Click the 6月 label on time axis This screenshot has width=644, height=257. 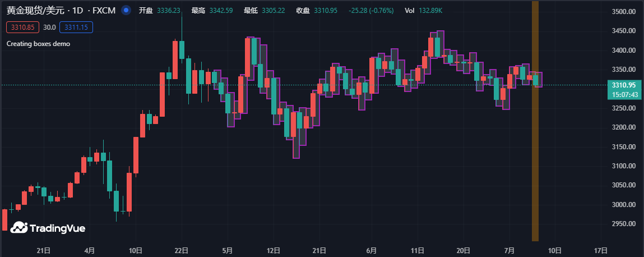tap(371, 250)
